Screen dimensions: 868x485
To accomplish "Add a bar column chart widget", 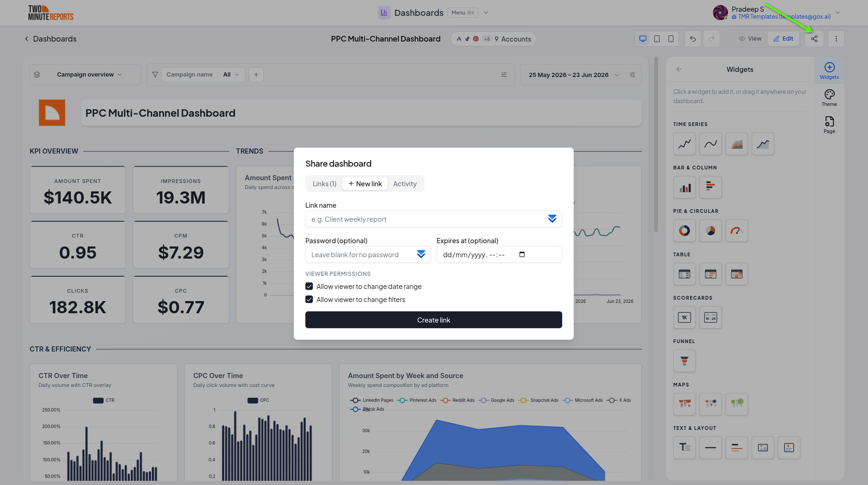I will [685, 187].
